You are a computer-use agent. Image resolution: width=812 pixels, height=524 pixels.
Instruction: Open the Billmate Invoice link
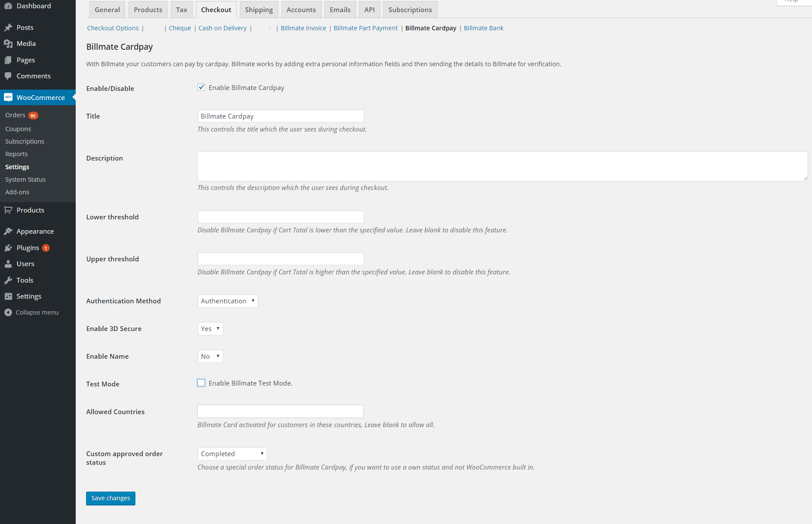[x=303, y=28]
